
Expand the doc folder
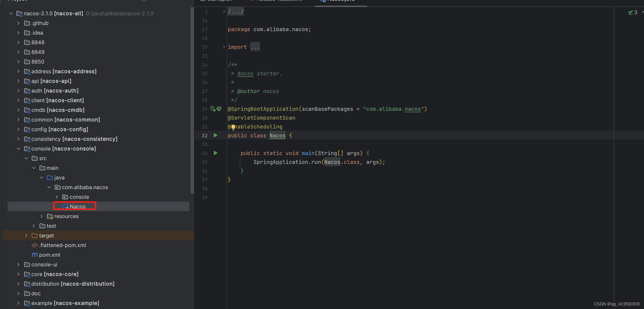(19, 293)
